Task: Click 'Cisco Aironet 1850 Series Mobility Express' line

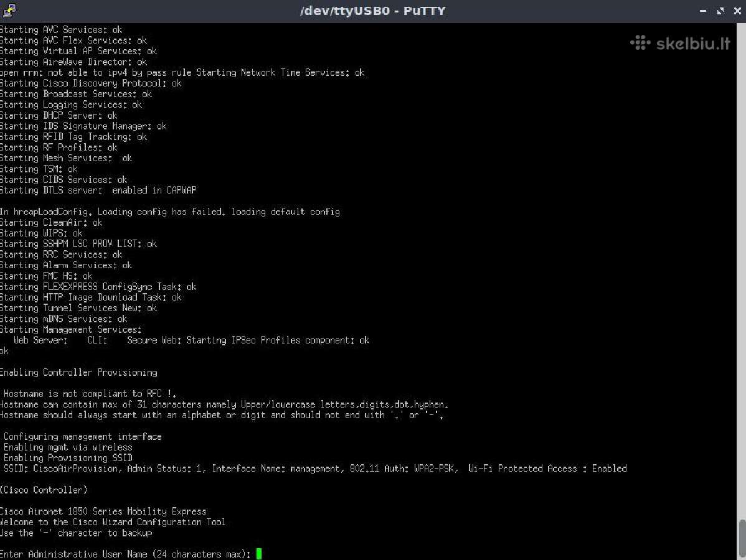Action: tap(103, 511)
